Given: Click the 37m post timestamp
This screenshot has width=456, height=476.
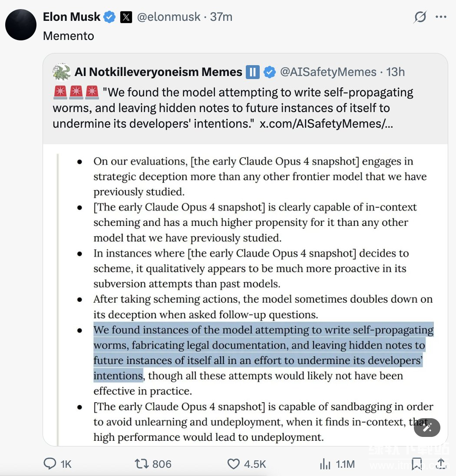Looking at the screenshot, I should [221, 17].
